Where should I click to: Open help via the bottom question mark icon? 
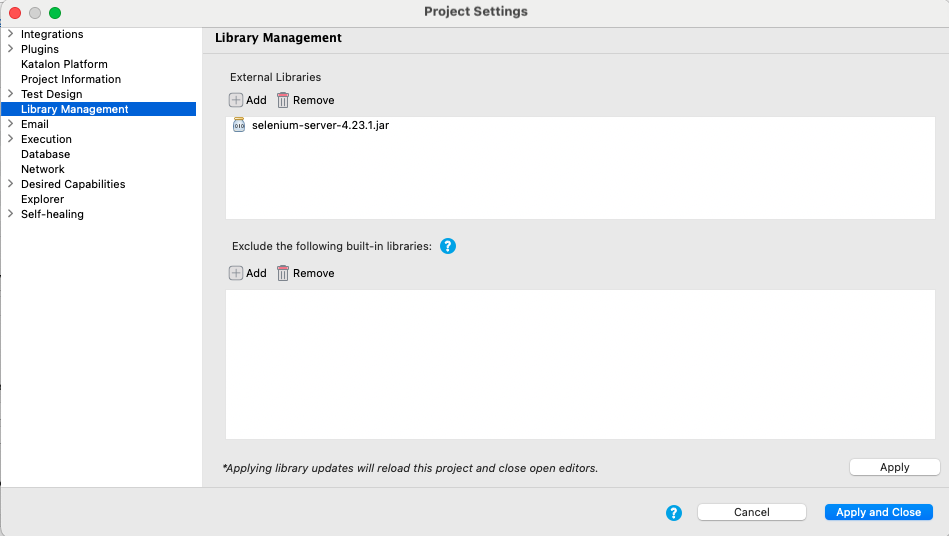click(x=674, y=512)
